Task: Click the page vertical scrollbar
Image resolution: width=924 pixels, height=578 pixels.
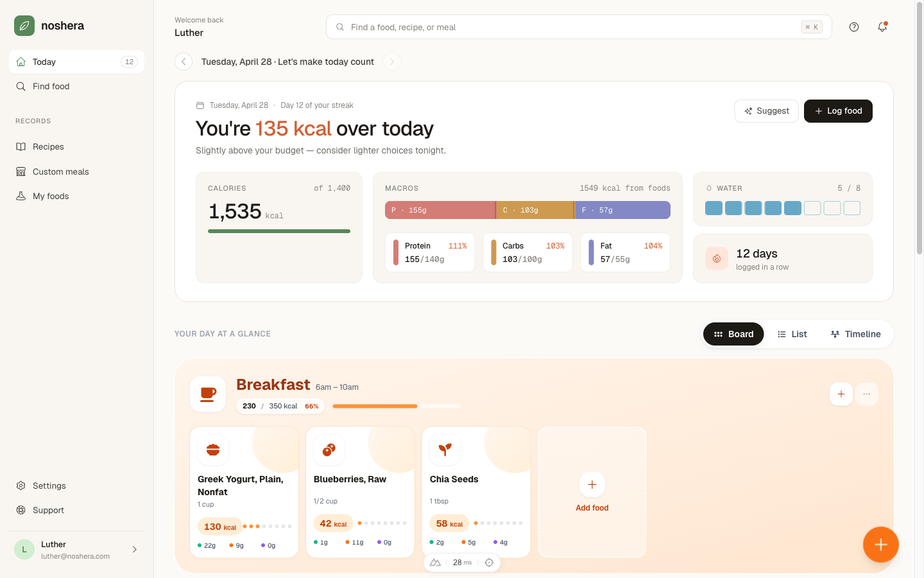Action: pyautogui.click(x=920, y=128)
